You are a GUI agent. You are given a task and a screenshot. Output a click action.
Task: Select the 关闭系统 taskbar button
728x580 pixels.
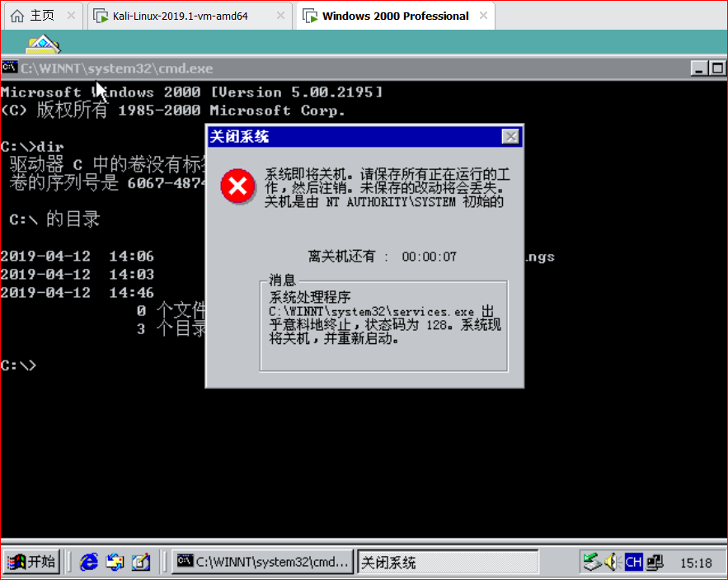click(x=448, y=563)
